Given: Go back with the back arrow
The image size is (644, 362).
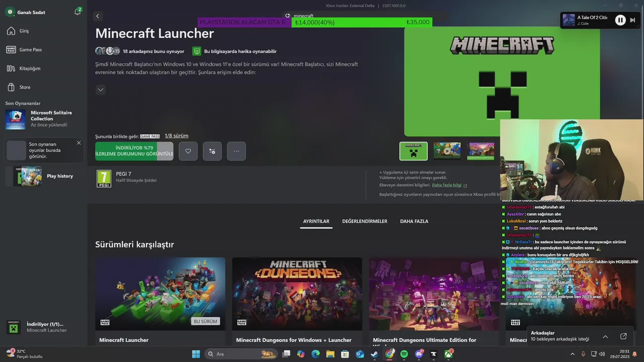Looking at the screenshot, I should [x=98, y=16].
